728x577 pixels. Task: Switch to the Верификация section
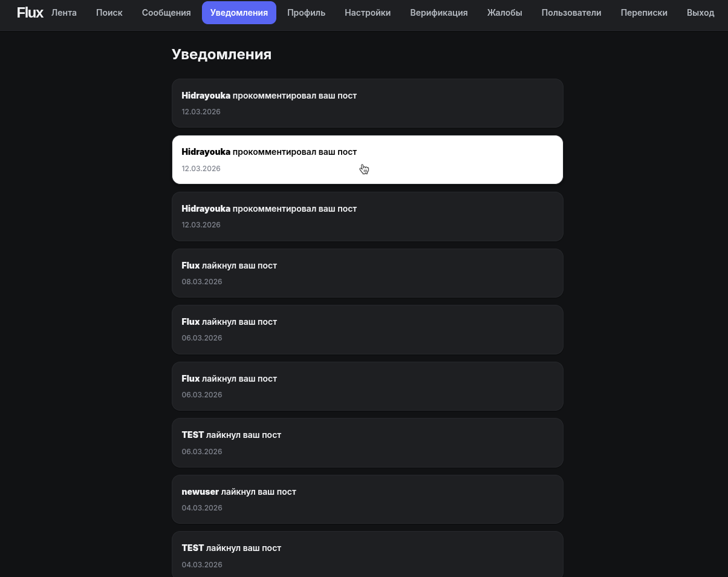pyautogui.click(x=439, y=13)
